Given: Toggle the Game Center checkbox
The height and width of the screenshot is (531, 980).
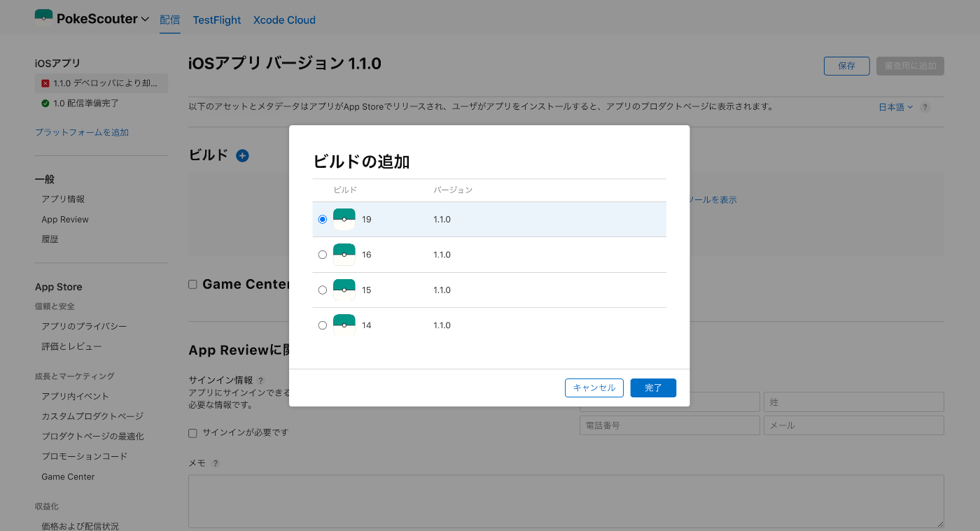Looking at the screenshot, I should tap(192, 284).
